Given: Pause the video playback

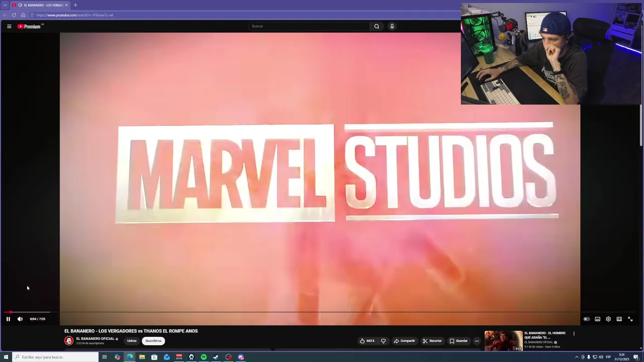Looking at the screenshot, I should (x=8, y=319).
